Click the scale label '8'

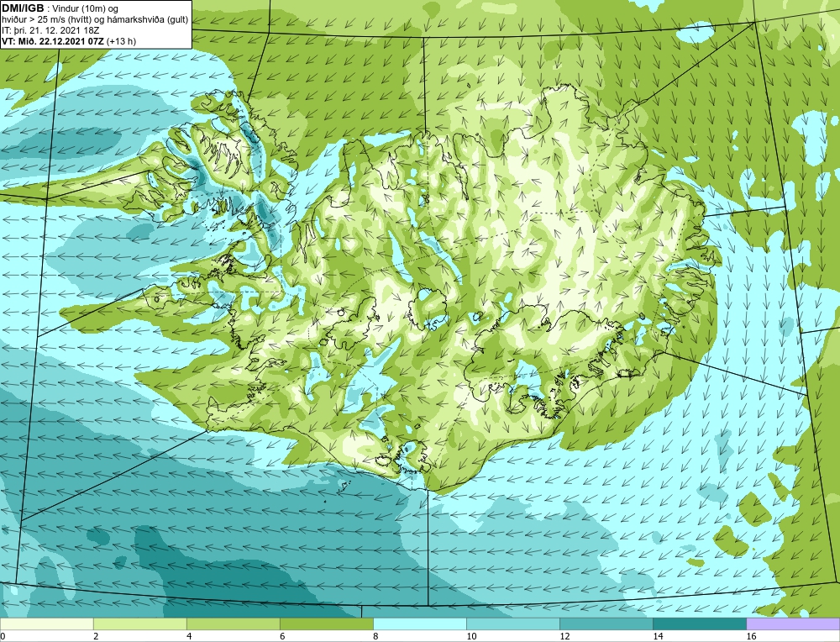[x=375, y=636]
